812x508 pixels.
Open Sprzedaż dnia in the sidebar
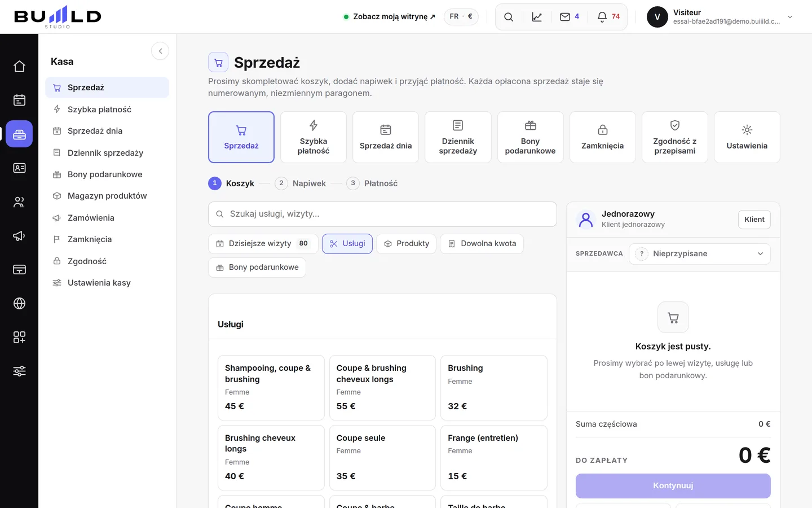[107, 131]
